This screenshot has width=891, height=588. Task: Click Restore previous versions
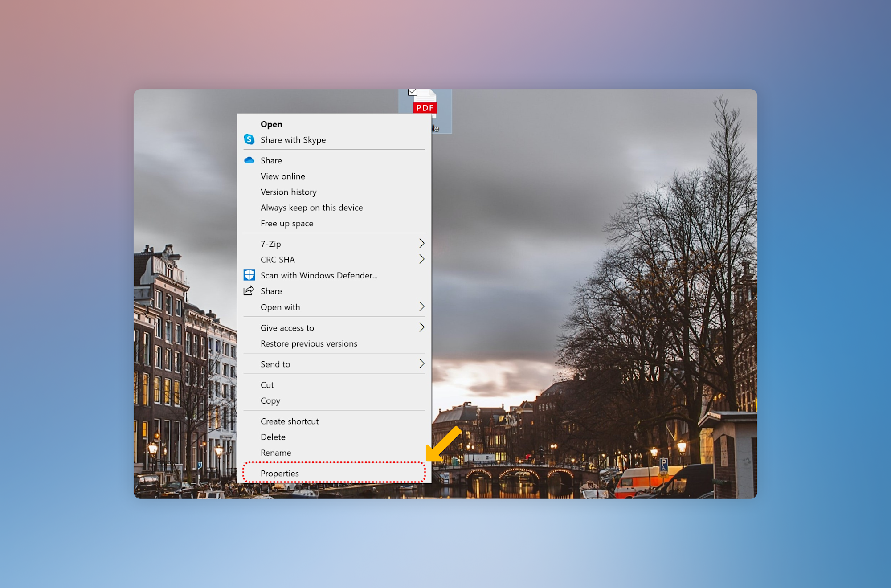[309, 343]
